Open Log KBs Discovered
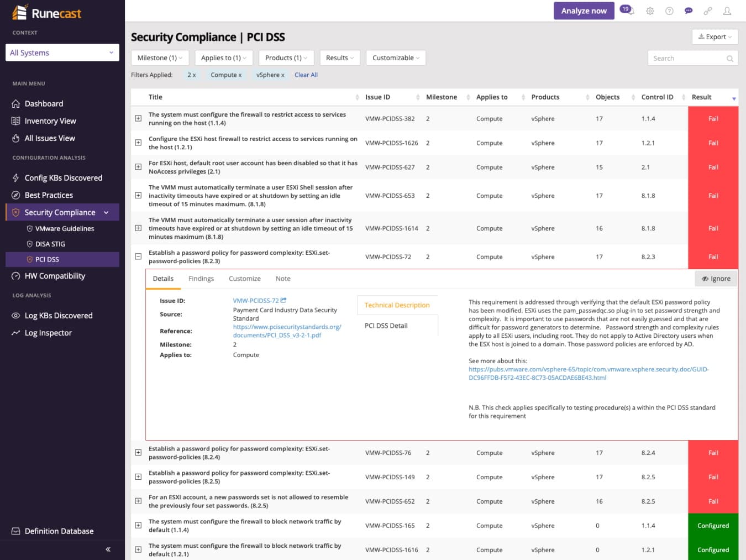 [x=59, y=316]
